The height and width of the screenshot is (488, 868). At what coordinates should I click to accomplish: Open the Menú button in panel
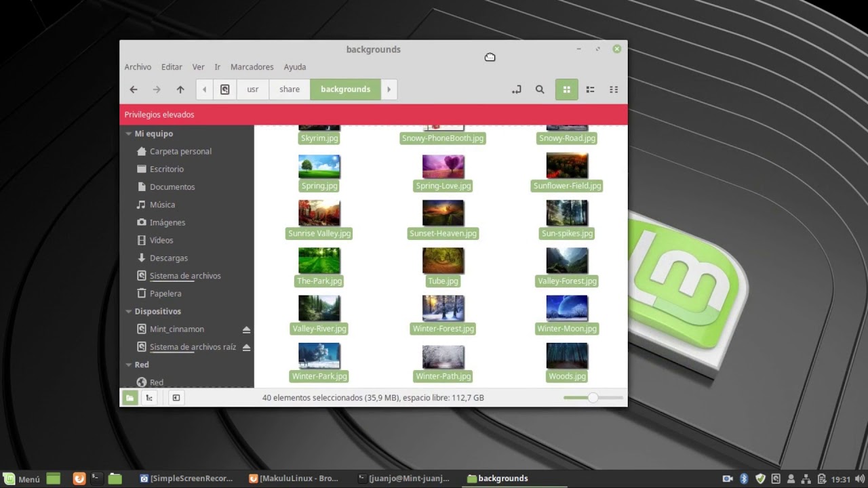[x=20, y=479]
